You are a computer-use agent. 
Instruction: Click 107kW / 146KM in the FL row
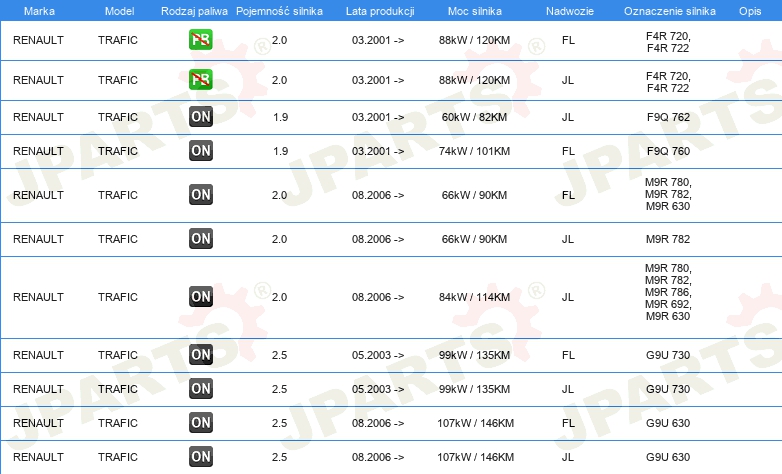pos(475,423)
